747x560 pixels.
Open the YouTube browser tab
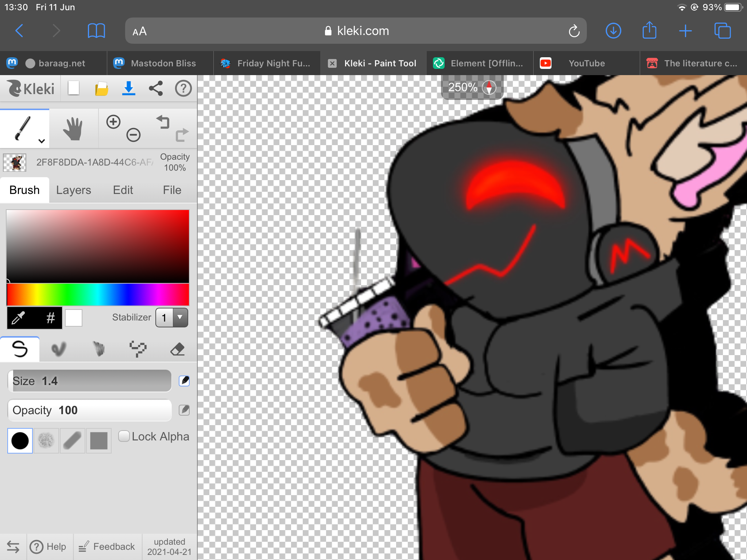click(586, 63)
